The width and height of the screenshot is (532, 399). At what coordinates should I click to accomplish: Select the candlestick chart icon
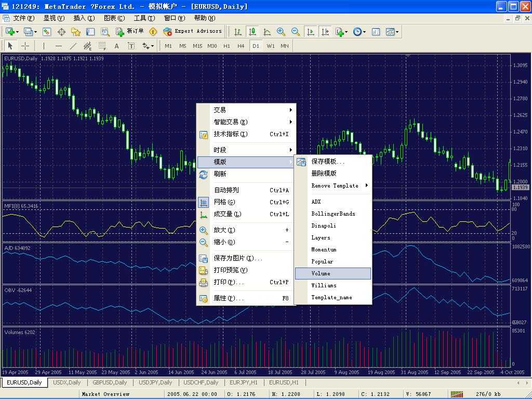pos(252,32)
